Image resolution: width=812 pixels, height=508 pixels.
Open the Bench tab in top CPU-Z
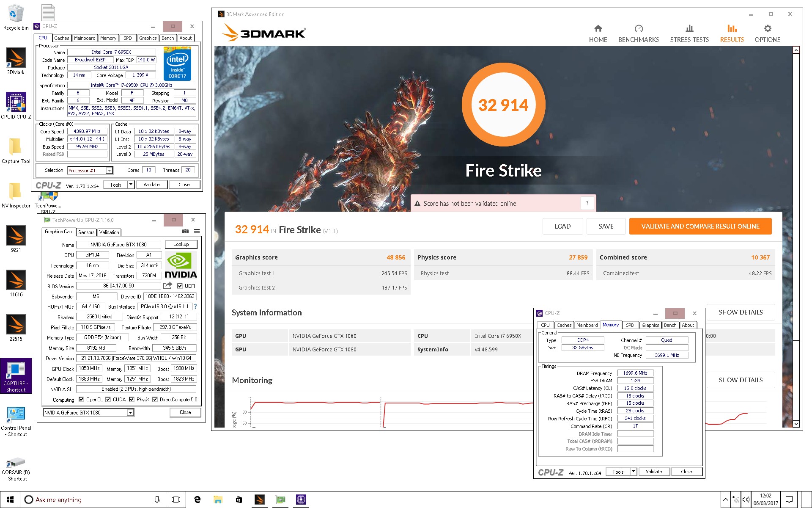coord(168,38)
